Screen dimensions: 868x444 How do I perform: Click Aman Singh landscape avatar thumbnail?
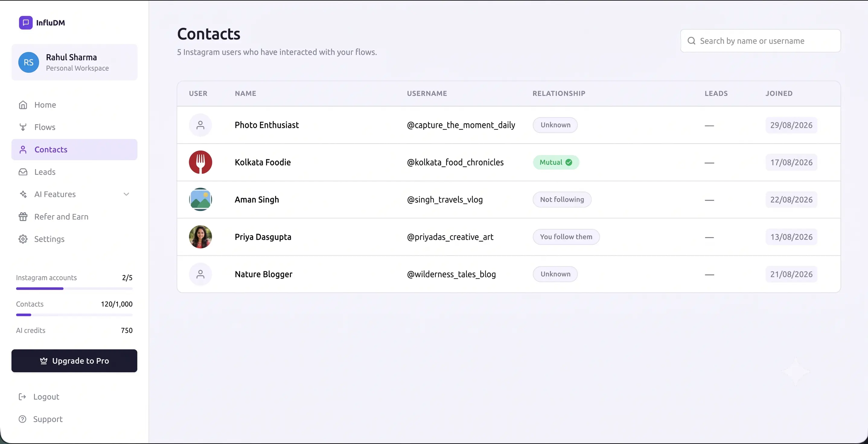point(200,199)
